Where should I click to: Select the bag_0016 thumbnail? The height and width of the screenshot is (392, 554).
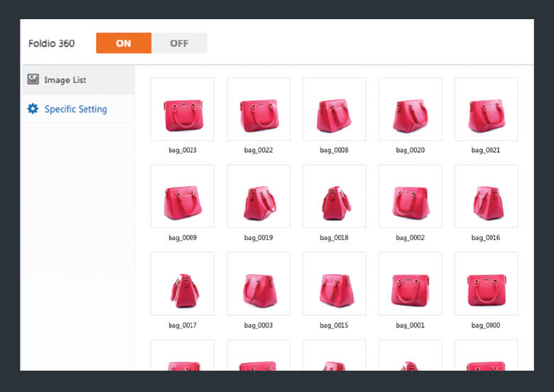486,196
